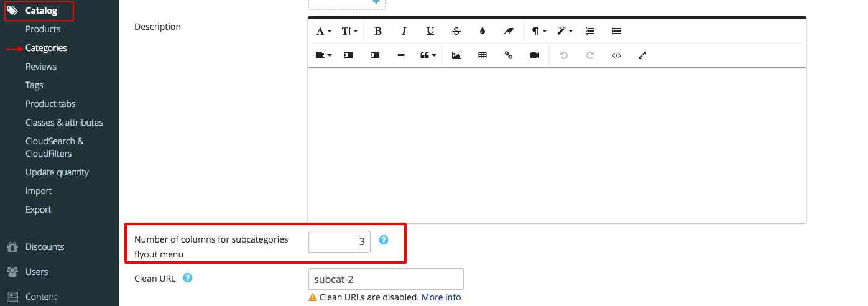868x306 pixels.
Task: Apply strikethrough formatting
Action: tap(456, 31)
